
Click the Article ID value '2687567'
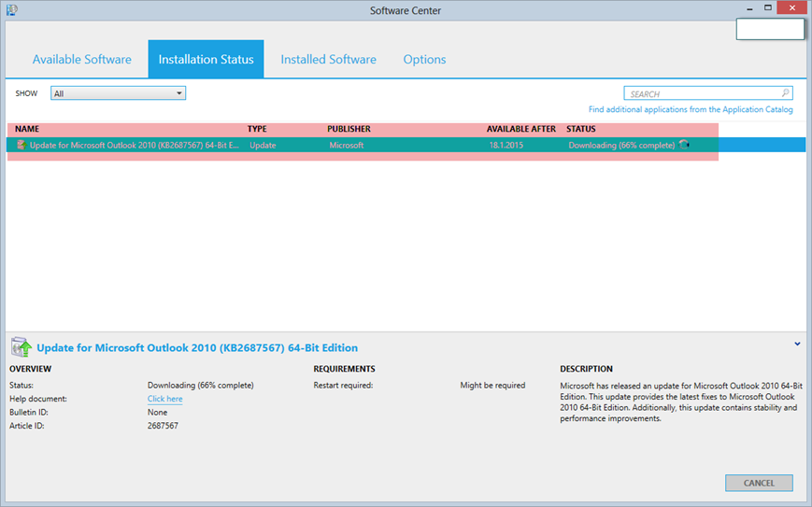tap(163, 426)
